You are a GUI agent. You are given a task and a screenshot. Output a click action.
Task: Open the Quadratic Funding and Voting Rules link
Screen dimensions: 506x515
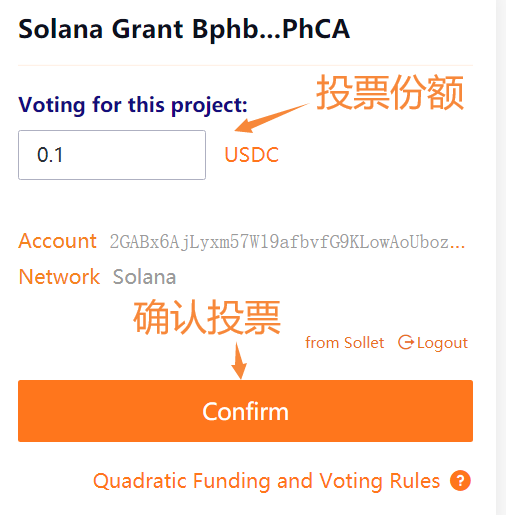coord(266,481)
